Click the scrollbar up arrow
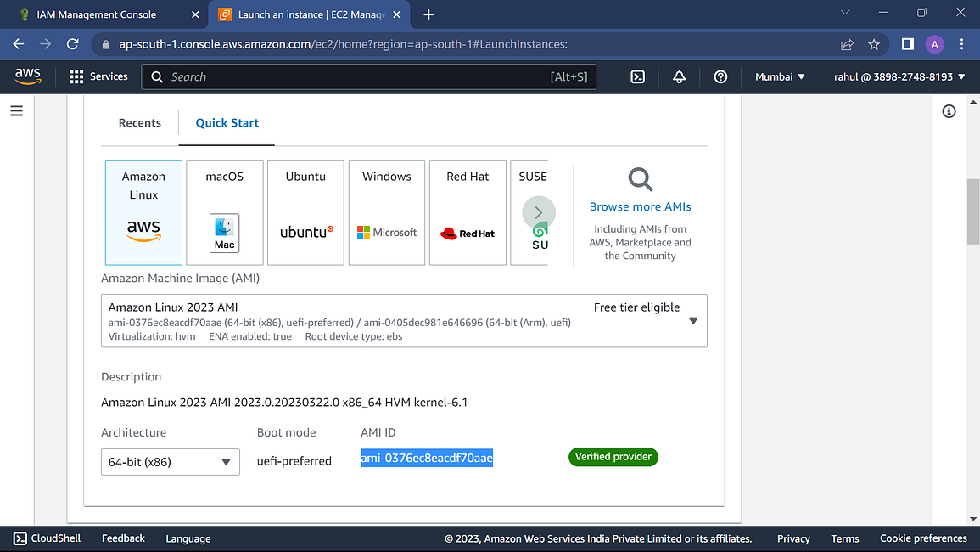Viewport: 980px width, 552px height. pyautogui.click(x=973, y=101)
